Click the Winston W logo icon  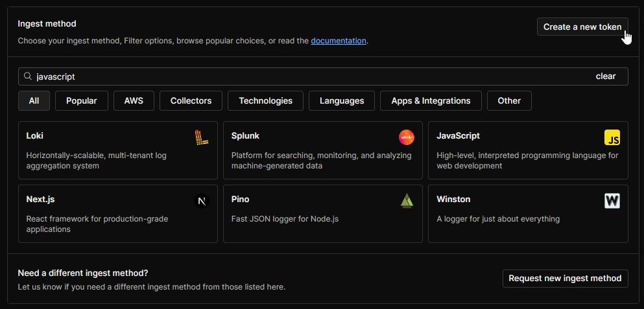click(x=612, y=201)
